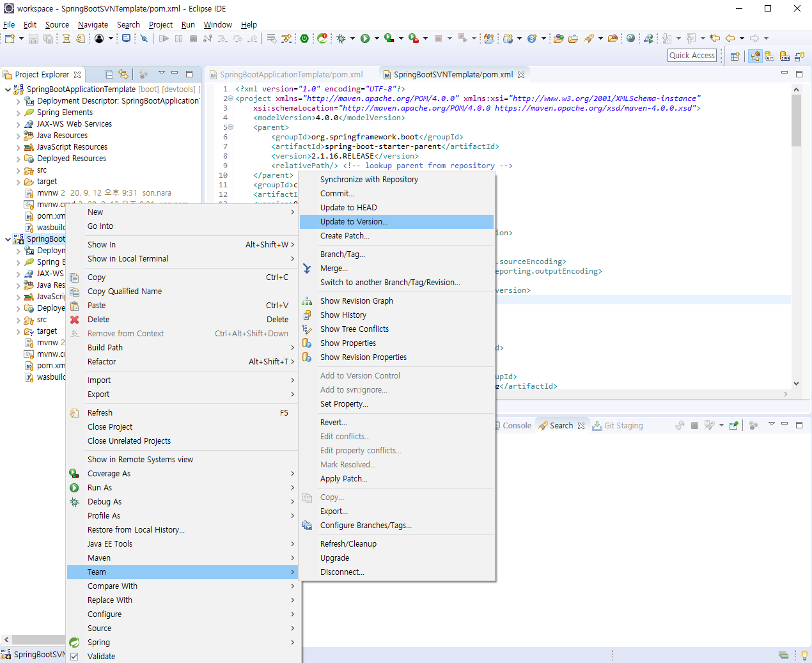
Task: Open dropdown arrow next to Run icon
Action: (x=377, y=38)
